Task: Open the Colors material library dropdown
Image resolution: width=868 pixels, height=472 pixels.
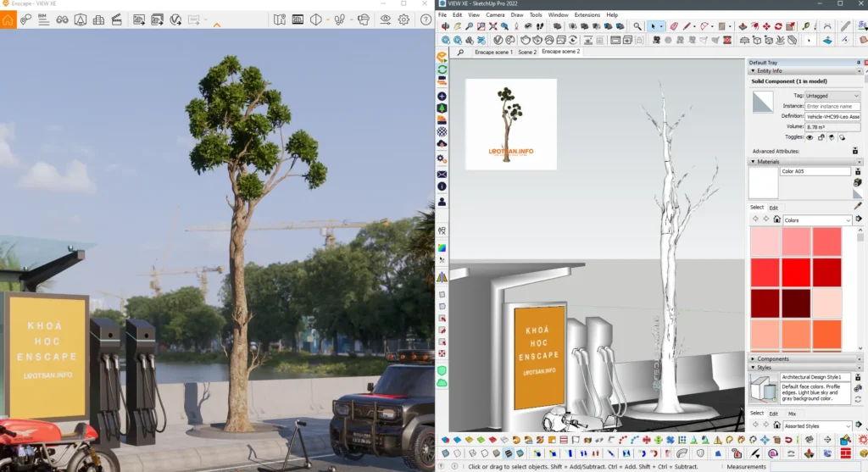Action: (817, 220)
